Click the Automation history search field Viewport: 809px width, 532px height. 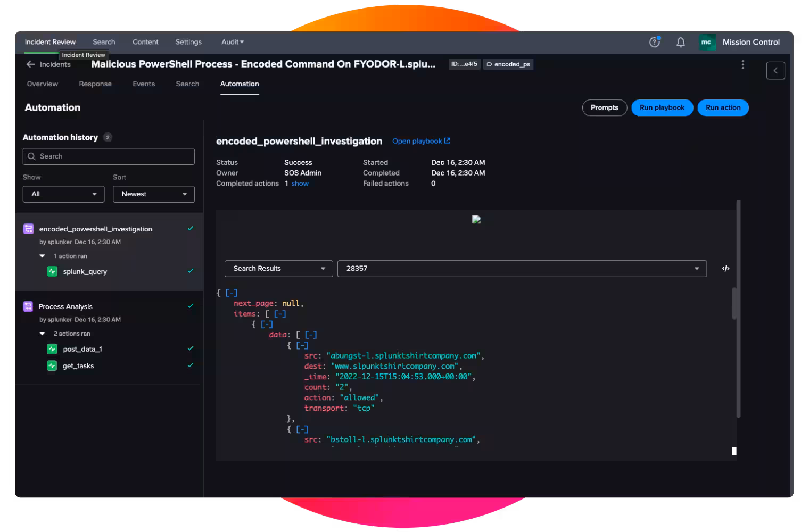pyautogui.click(x=109, y=156)
